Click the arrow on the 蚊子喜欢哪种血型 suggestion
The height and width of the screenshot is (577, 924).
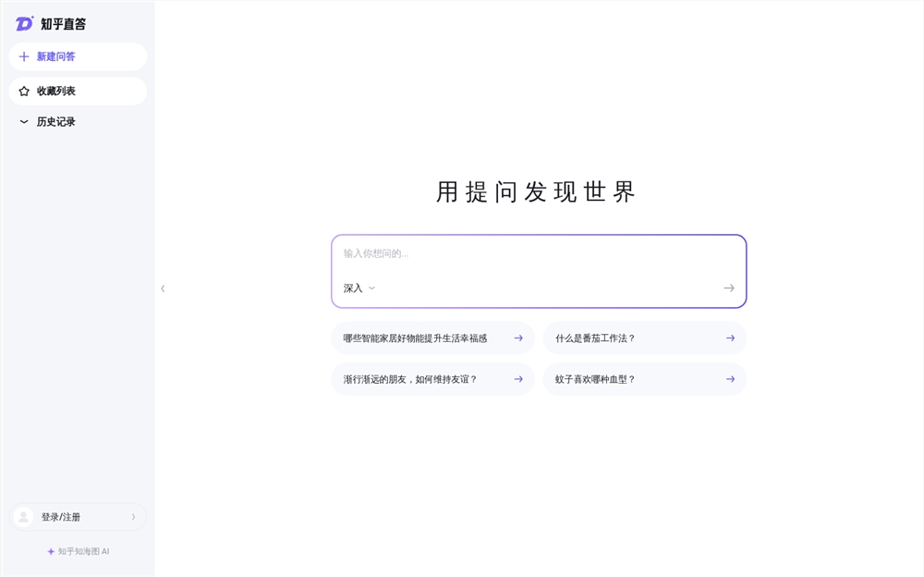point(729,379)
